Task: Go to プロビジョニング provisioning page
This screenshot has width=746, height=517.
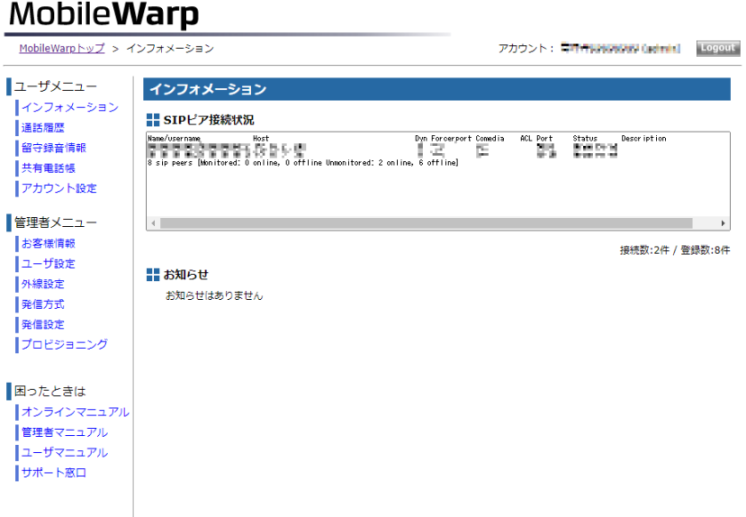Action: pos(64,344)
